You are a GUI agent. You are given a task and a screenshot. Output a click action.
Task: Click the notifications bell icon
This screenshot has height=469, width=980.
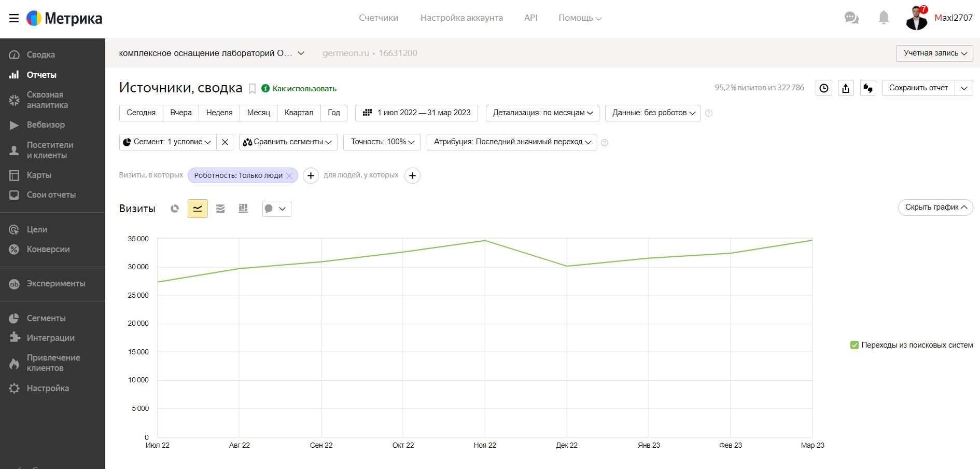[884, 18]
